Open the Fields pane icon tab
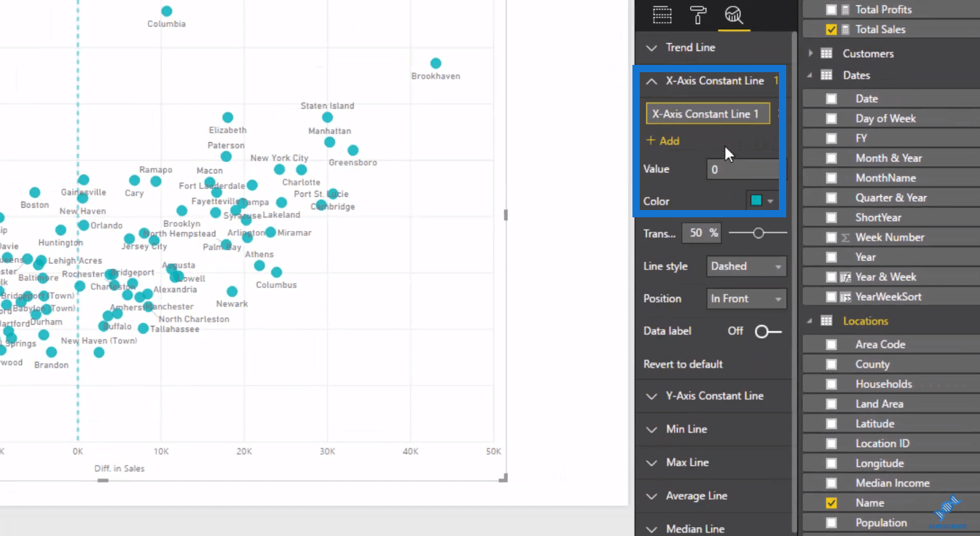980x536 pixels. coord(662,15)
